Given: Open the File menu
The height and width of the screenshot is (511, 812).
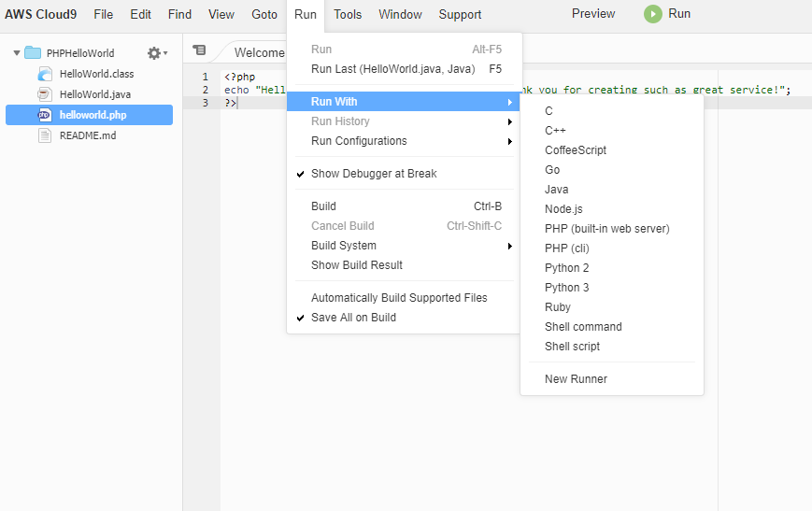Looking at the screenshot, I should pyautogui.click(x=103, y=15).
